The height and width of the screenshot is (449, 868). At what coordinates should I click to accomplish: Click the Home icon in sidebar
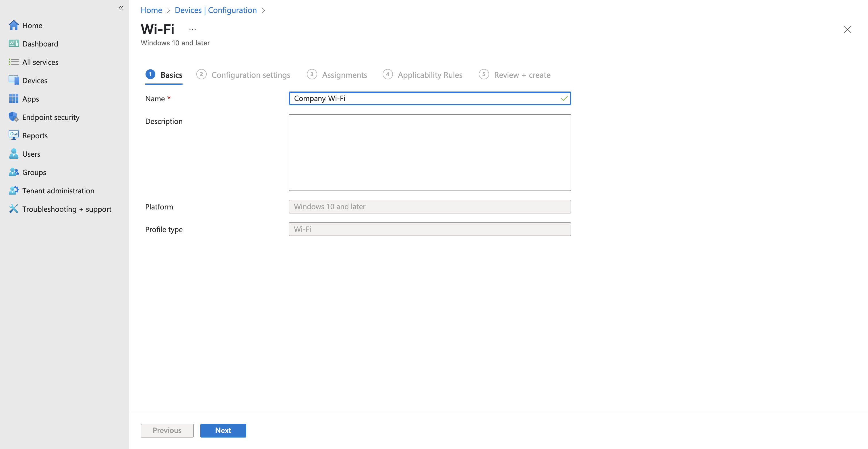tap(13, 25)
